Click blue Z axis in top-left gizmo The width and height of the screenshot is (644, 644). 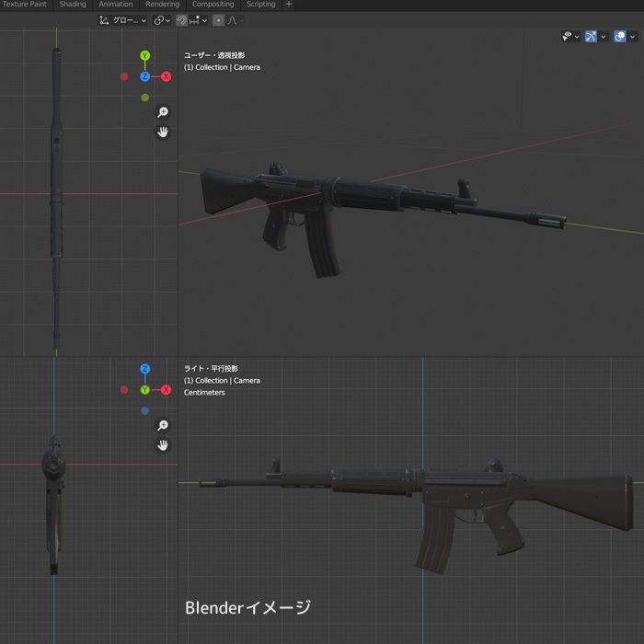pyautogui.click(x=145, y=76)
